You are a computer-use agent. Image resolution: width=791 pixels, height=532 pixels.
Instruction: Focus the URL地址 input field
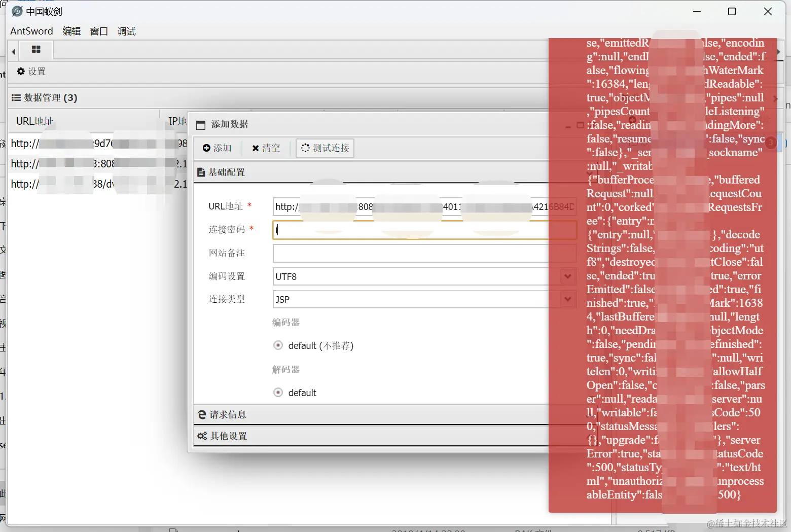[x=424, y=206]
